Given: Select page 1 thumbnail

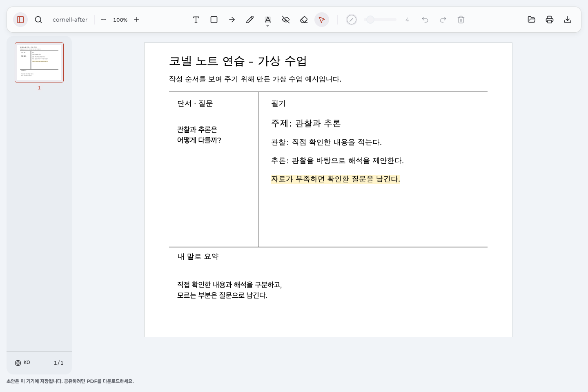Looking at the screenshot, I should click(x=39, y=62).
